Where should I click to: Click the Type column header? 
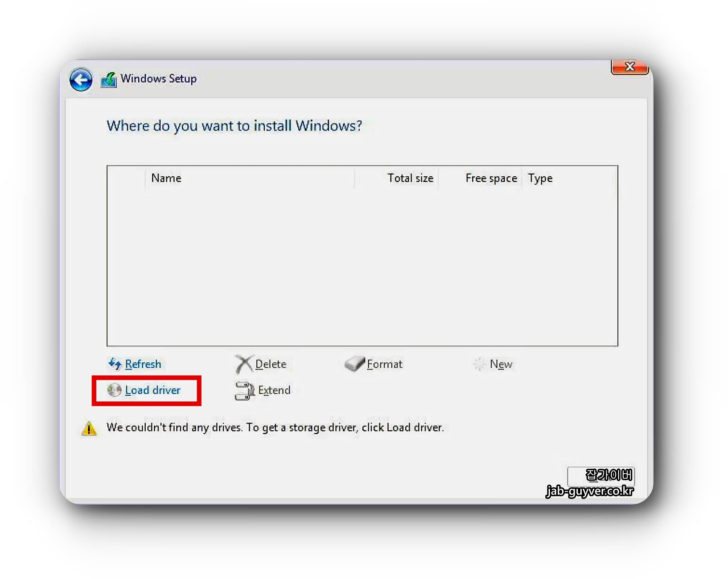[540, 178]
